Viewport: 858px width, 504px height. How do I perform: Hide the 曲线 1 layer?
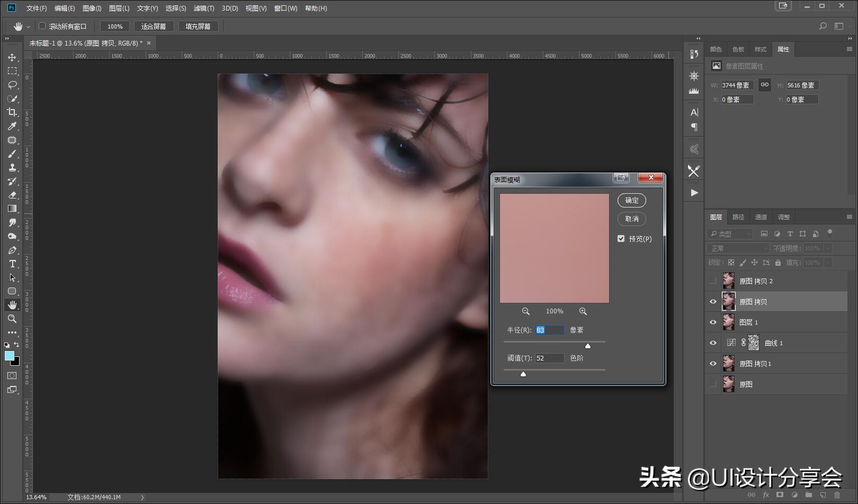coord(713,343)
